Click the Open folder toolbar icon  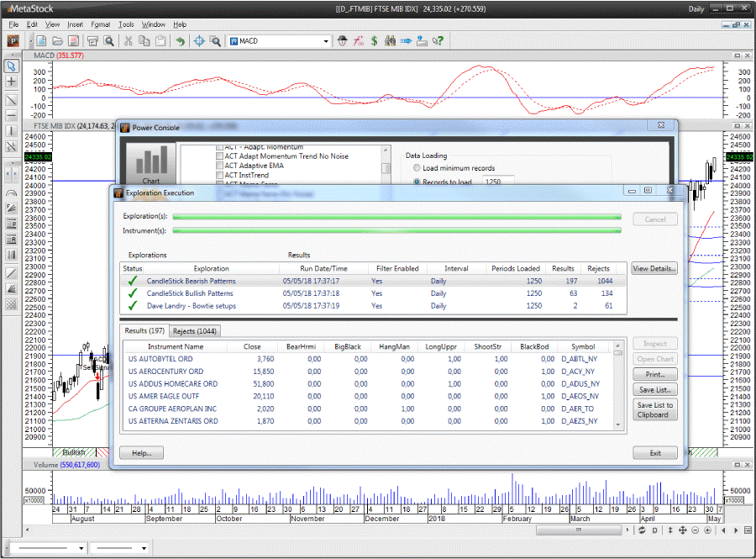(57, 41)
